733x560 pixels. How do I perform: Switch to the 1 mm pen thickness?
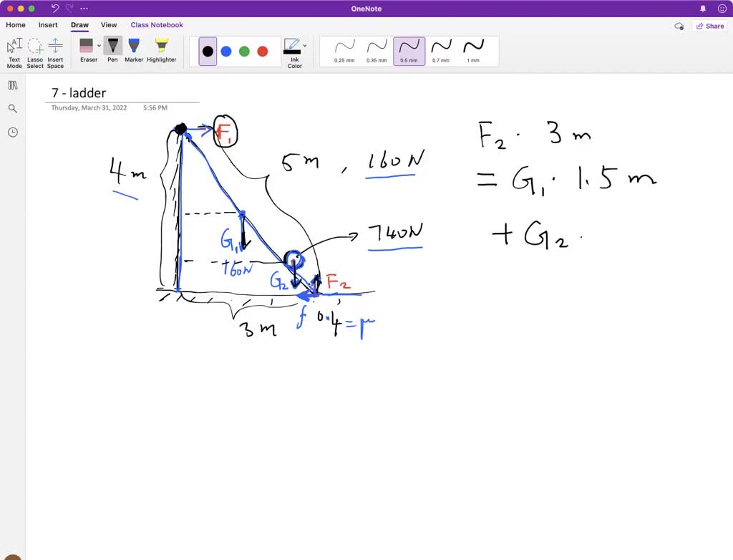[x=473, y=50]
